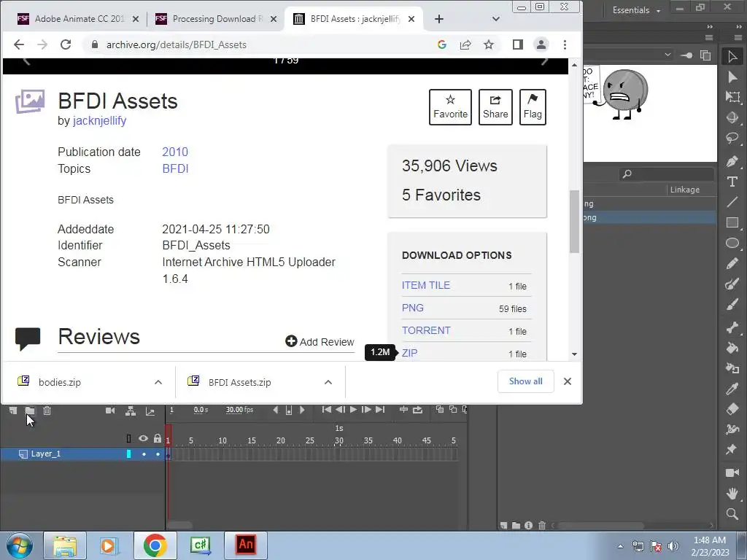The height and width of the screenshot is (560, 747).
Task: Click the New Layer icon in timeline
Action: 13,411
